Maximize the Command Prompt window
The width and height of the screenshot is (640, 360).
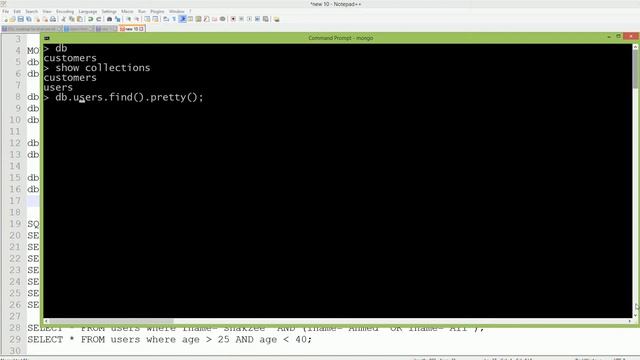tap(618, 37)
